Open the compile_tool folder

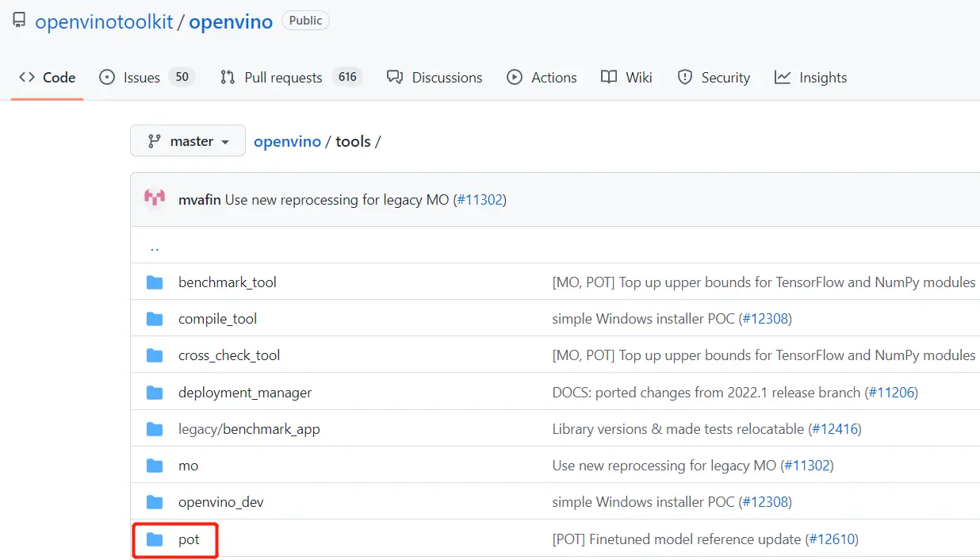[x=218, y=319]
